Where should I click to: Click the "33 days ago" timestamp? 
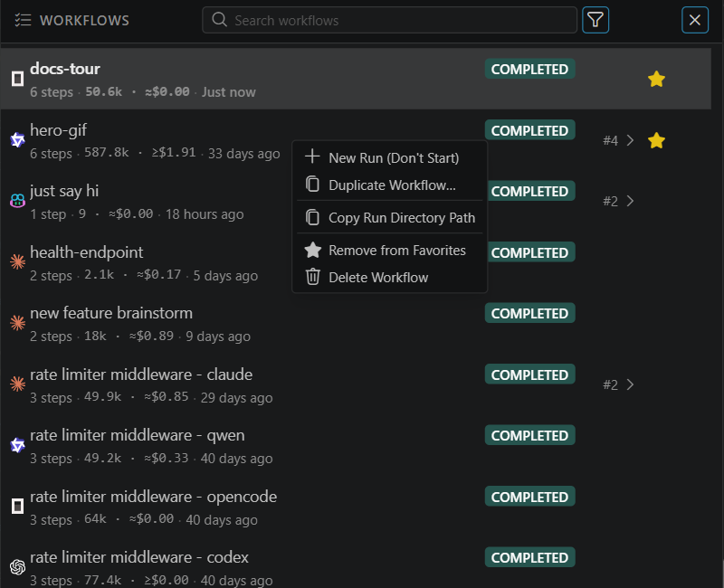(x=243, y=153)
